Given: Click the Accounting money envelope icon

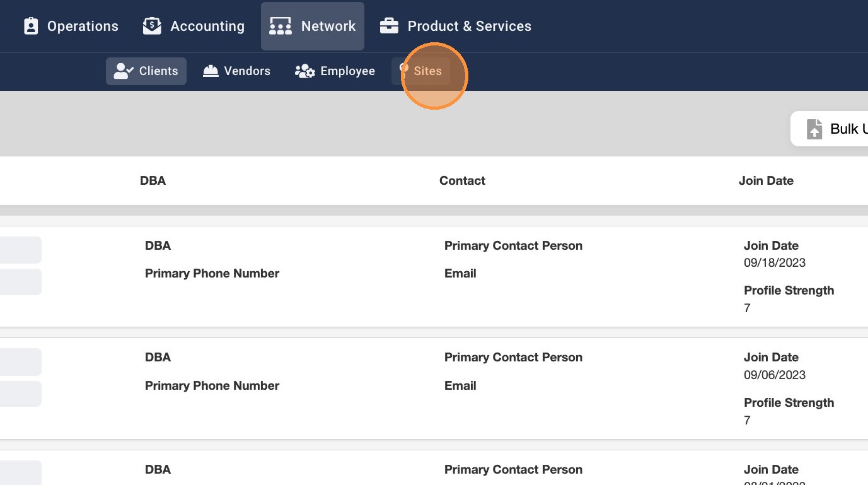Looking at the screenshot, I should (152, 26).
